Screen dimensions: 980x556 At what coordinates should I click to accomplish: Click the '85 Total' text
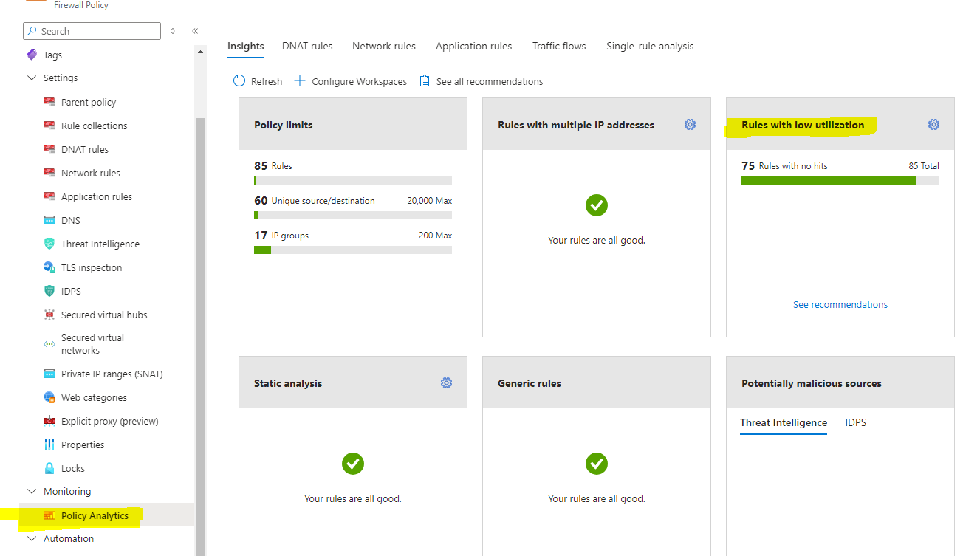pos(924,166)
